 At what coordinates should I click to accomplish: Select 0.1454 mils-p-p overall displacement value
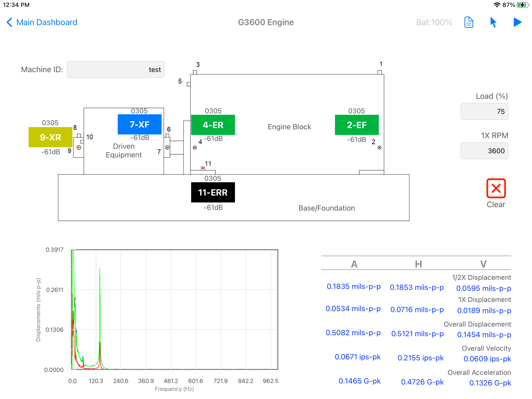click(484, 335)
